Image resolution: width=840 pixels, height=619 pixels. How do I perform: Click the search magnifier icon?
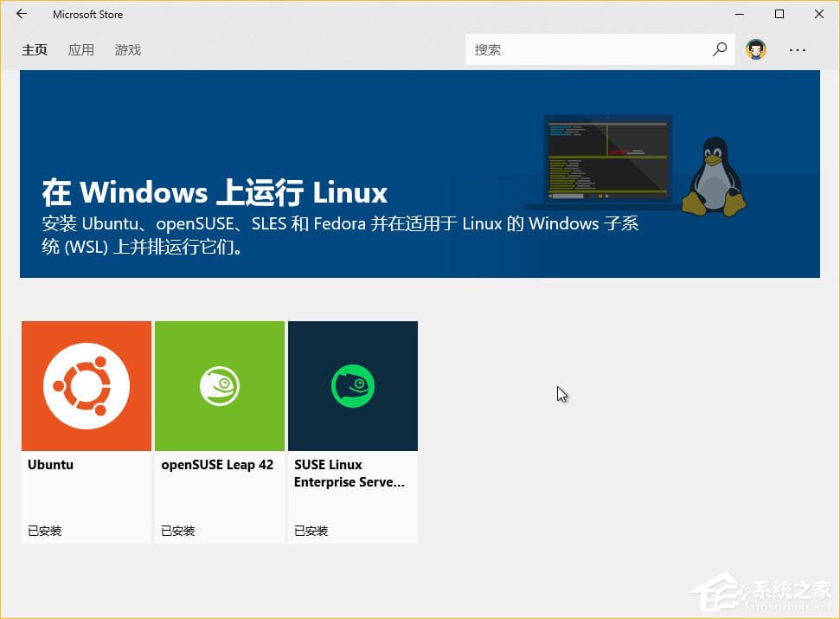coord(719,49)
